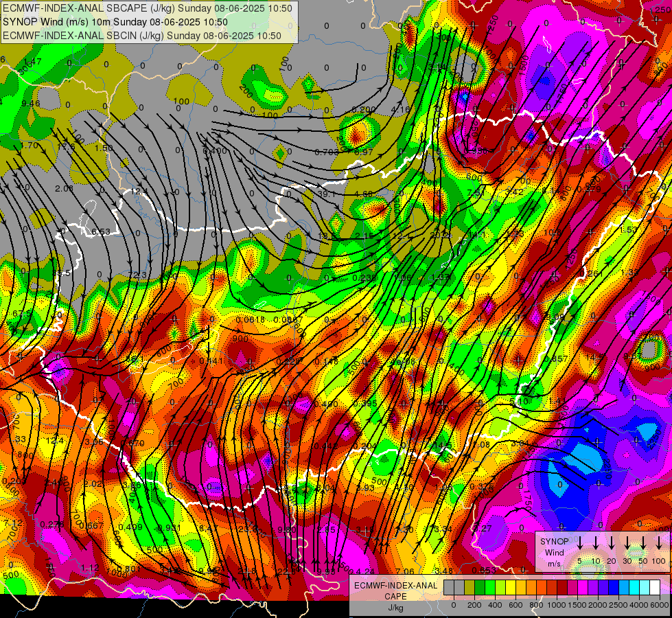672x618 pixels.
Task: Click the '4.16' station value on map
Action: pyautogui.click(x=400, y=109)
